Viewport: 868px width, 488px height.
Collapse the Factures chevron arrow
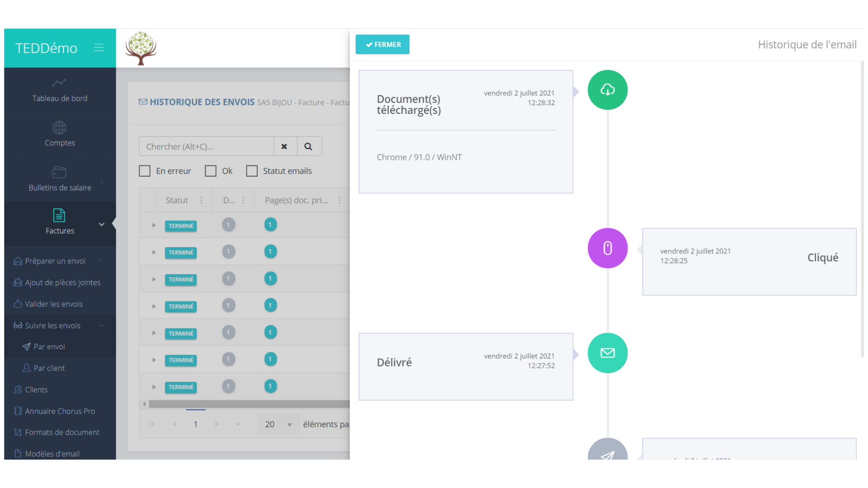click(102, 224)
